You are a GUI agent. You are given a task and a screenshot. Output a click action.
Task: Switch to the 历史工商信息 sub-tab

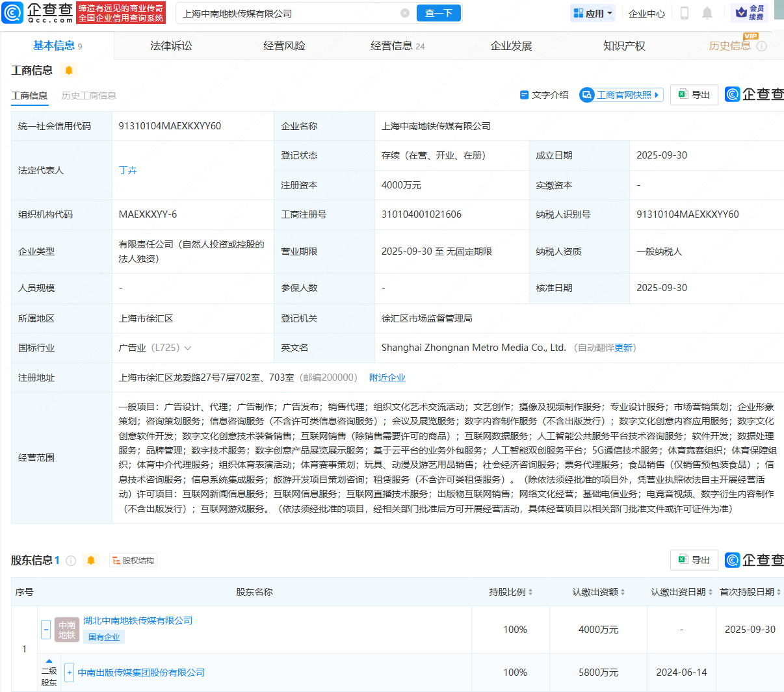point(88,96)
